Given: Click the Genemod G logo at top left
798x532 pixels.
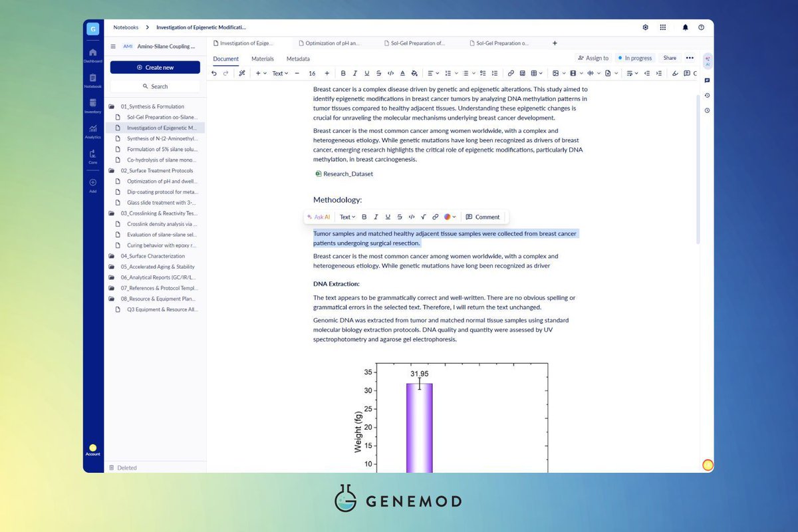Looking at the screenshot, I should [93, 28].
